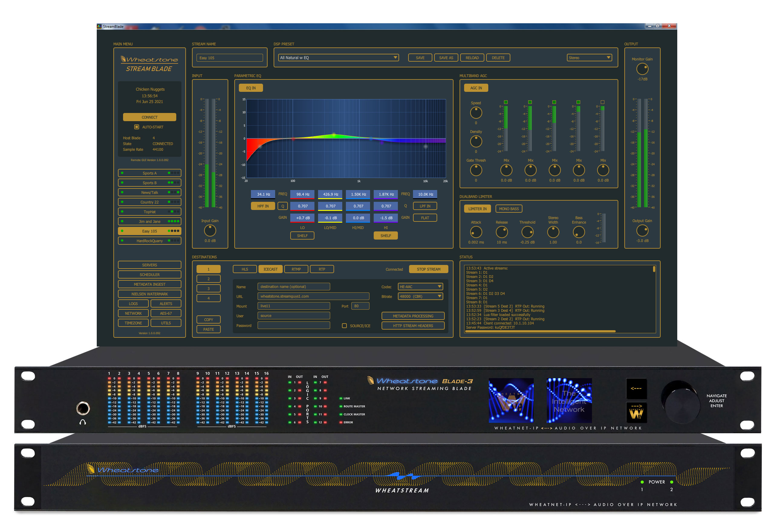Switch to the ICECAST destination tab
This screenshot has height=532, width=774.
point(270,269)
